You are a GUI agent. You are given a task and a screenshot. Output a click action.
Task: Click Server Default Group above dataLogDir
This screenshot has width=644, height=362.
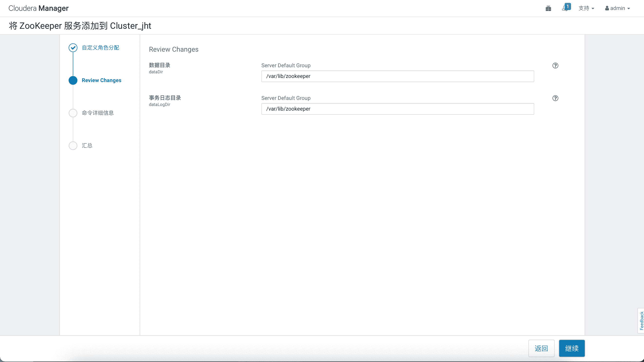coord(286,98)
